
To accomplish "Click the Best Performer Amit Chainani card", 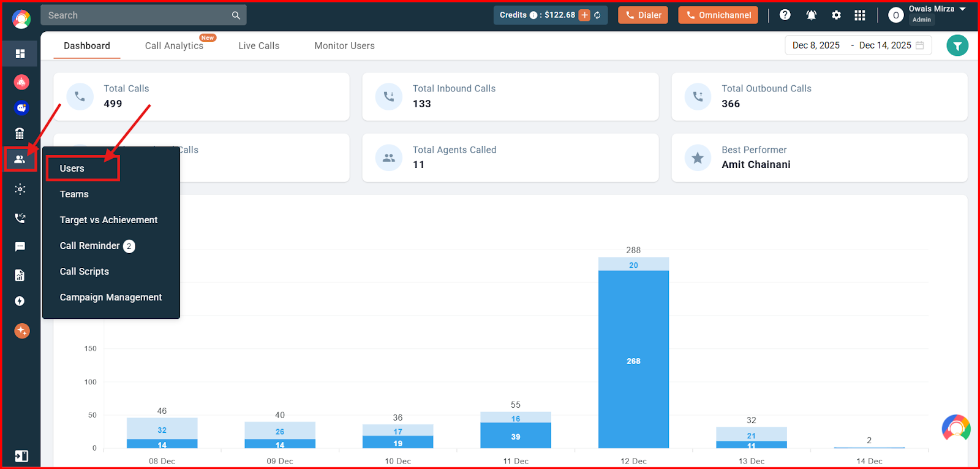I will pos(820,158).
